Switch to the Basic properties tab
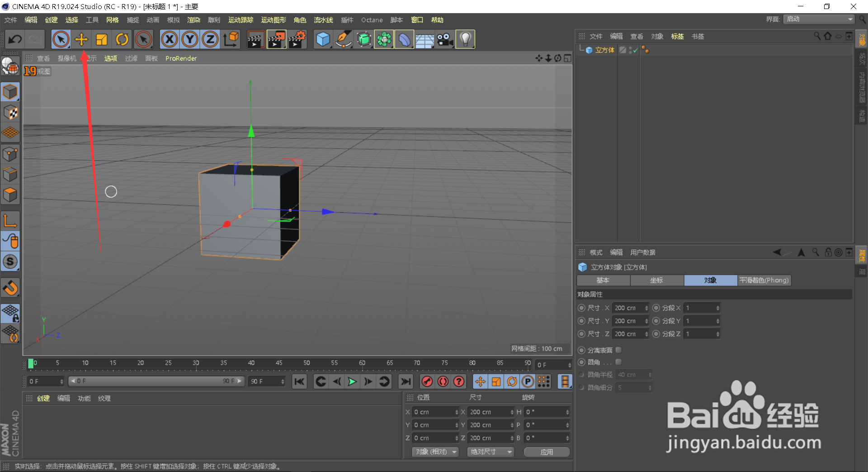This screenshot has height=472, width=868. coord(603,281)
